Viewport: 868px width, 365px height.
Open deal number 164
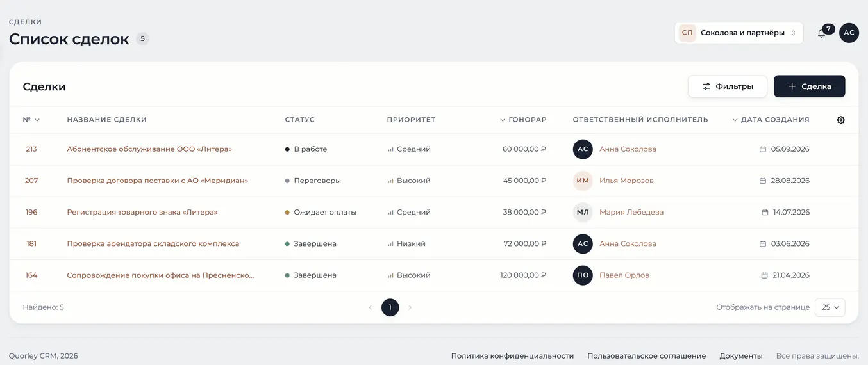pyautogui.click(x=31, y=275)
